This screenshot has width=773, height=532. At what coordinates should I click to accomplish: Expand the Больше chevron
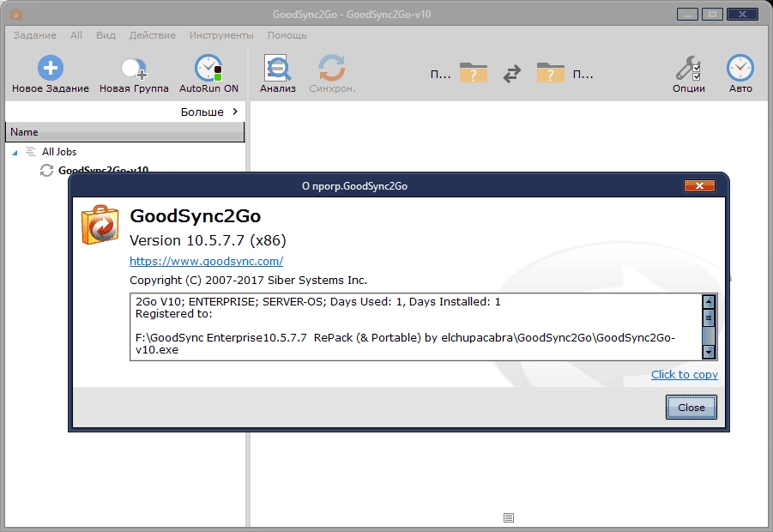235,112
